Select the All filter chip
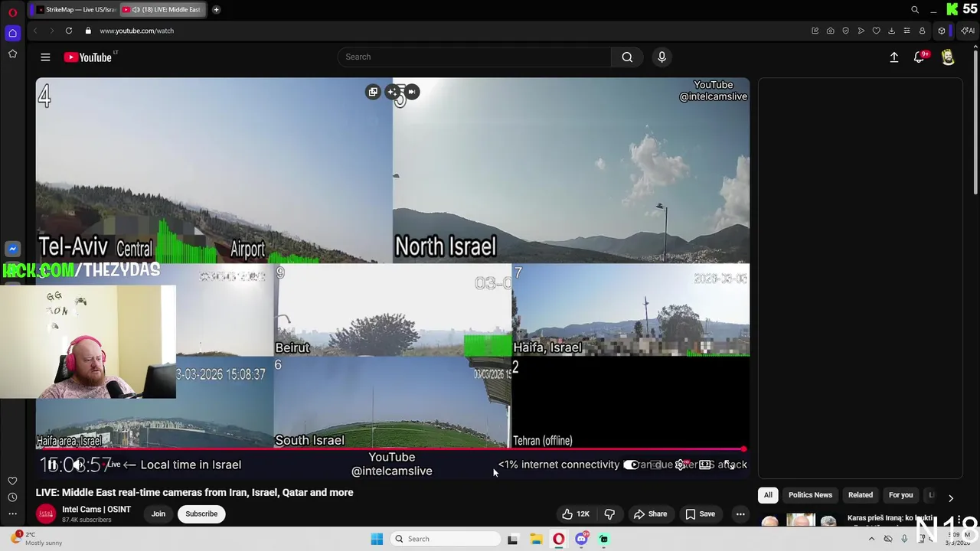 pyautogui.click(x=768, y=495)
